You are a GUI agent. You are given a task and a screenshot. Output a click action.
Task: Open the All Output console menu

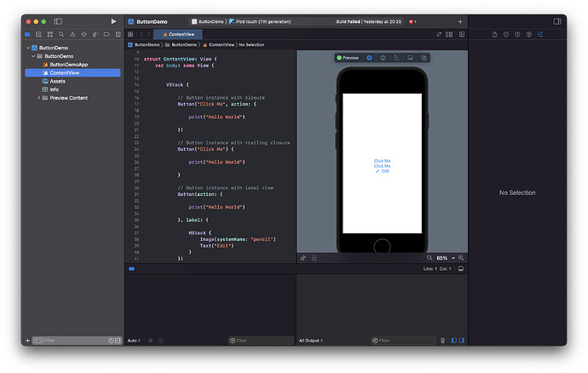tap(311, 341)
